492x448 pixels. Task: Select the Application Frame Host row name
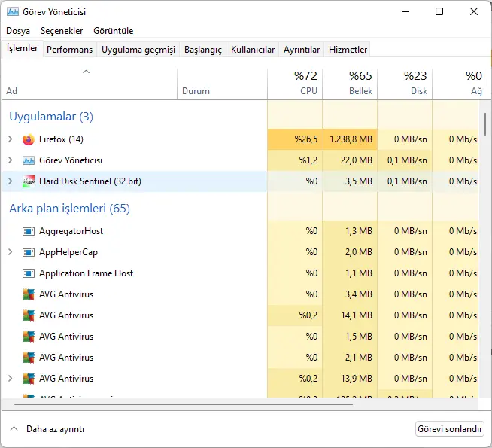click(86, 273)
